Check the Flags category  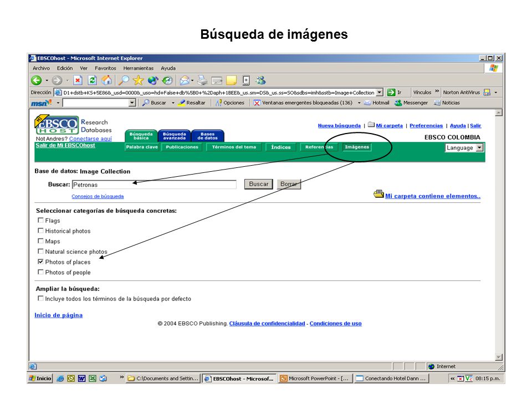tap(40, 220)
